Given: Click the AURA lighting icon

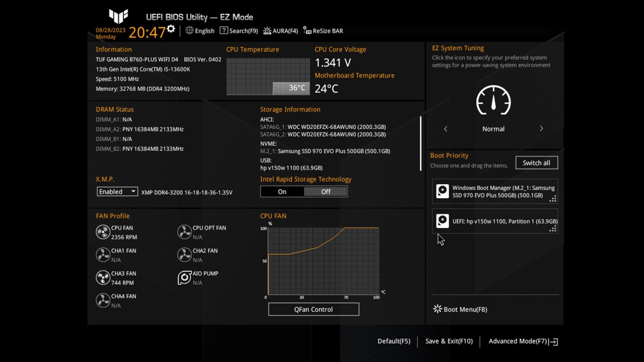Looking at the screenshot, I should point(267,31).
